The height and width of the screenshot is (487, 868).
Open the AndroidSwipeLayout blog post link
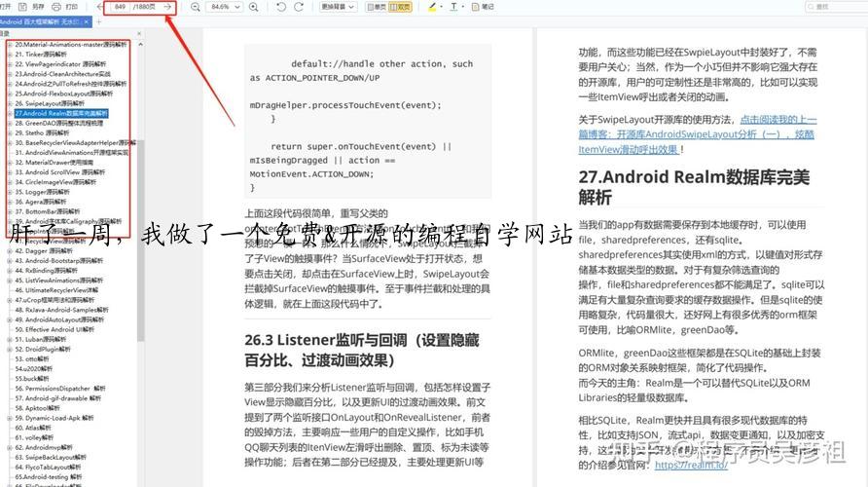(697, 134)
